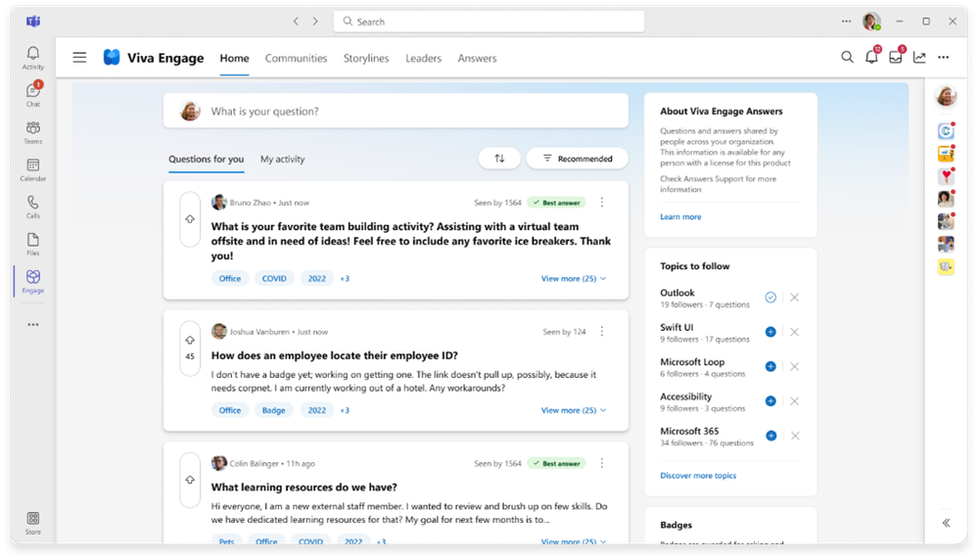Screen dimensions: 978x560
Task: Show +3 more tags on team building question
Action: coord(345,279)
